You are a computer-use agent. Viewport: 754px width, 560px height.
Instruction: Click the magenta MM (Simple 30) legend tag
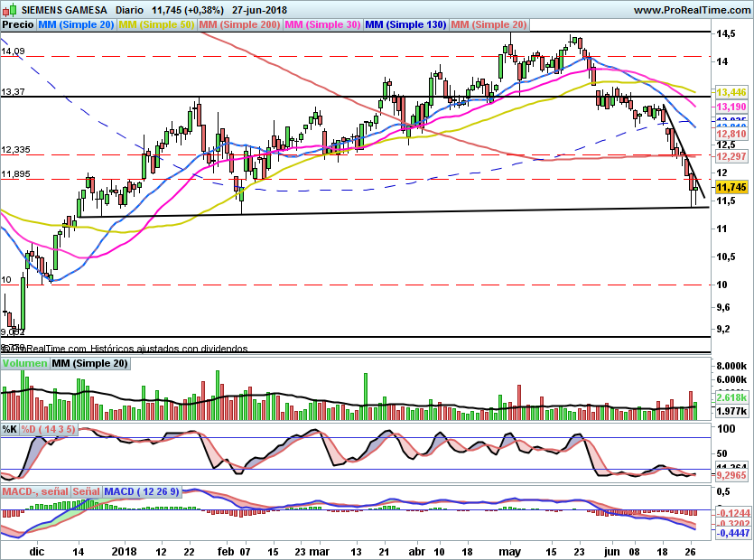tap(322, 26)
